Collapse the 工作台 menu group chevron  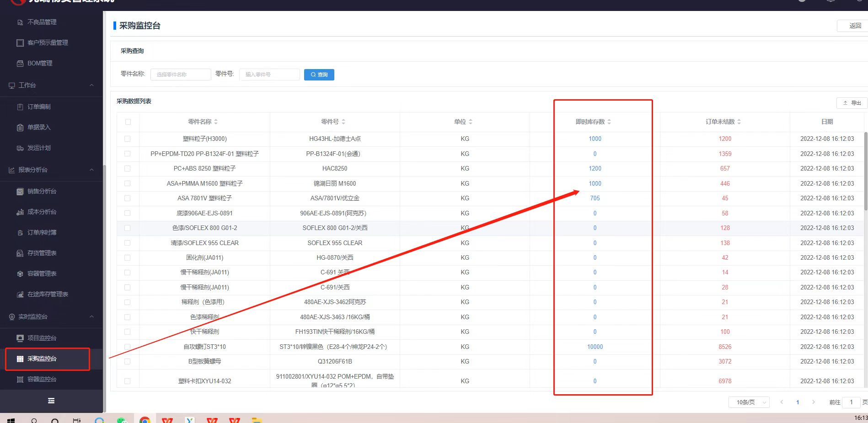tap(91, 85)
